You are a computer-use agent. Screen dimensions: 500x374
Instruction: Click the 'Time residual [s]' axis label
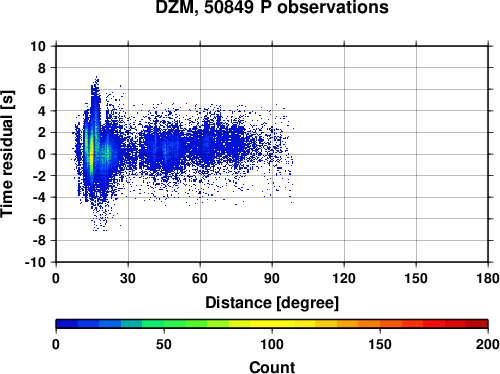click(x=7, y=154)
